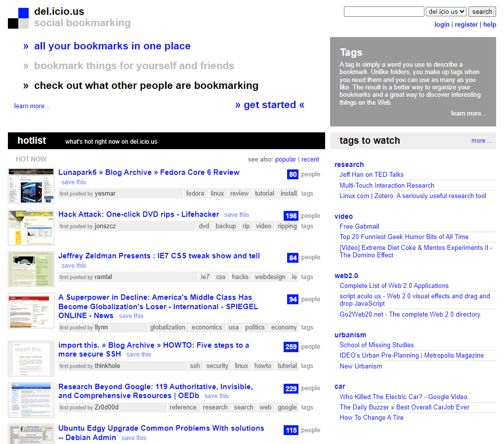Open user yesmar's profile
Viewport: 504px width, 444px height.
(105, 194)
